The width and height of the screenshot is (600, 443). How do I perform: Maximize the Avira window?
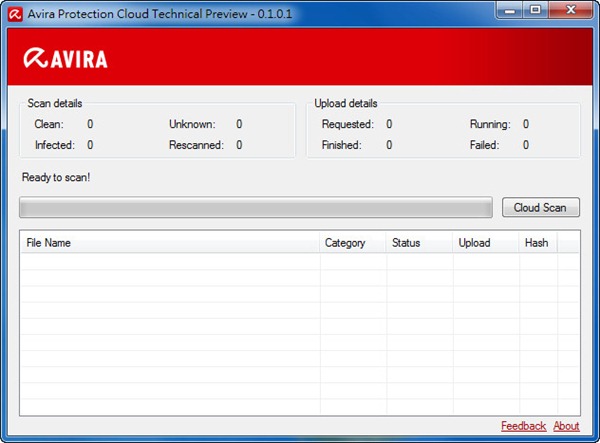pos(535,11)
